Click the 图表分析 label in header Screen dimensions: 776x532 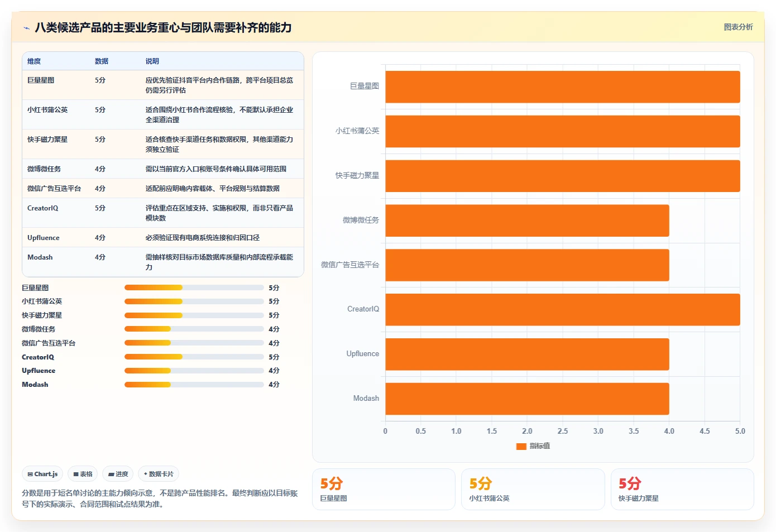[738, 27]
